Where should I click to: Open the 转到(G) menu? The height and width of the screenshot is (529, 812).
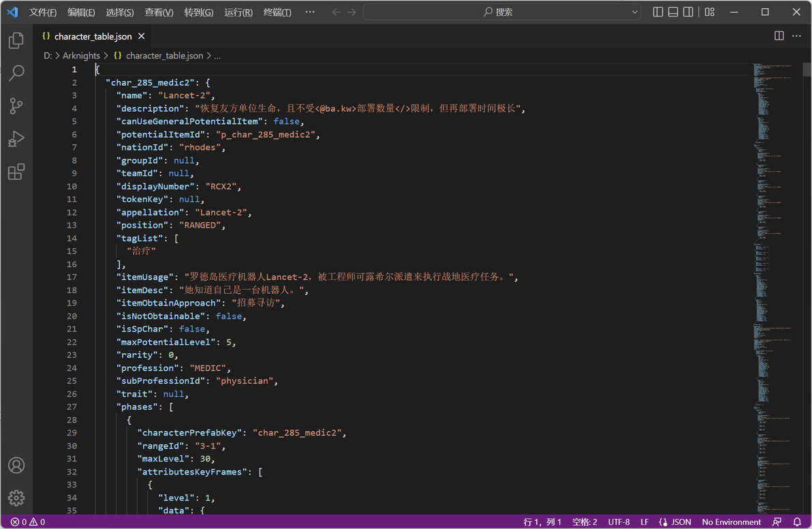(x=199, y=12)
